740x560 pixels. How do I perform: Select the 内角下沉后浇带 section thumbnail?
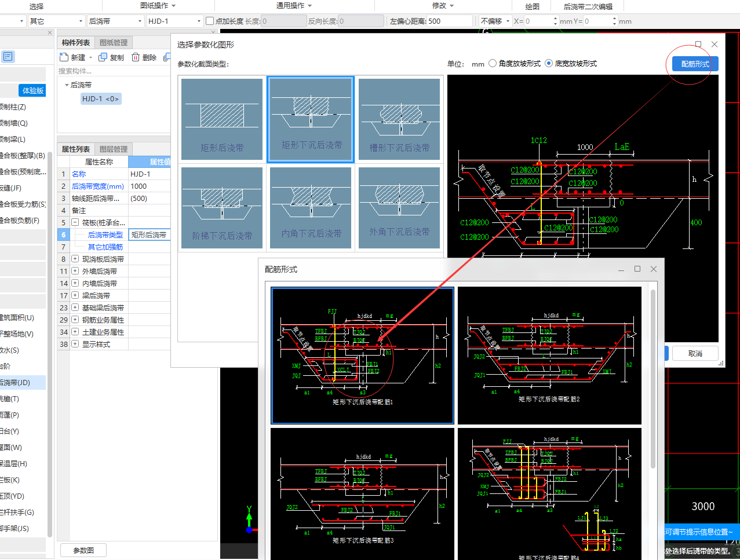[311, 207]
